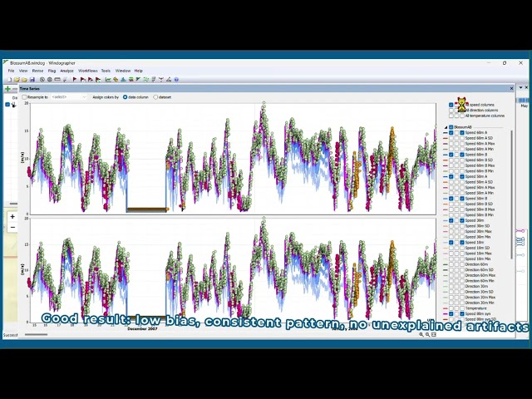Image resolution: width=532 pixels, height=399 pixels.
Task: Click the yellow tag toolbar icon
Action: tap(116, 80)
